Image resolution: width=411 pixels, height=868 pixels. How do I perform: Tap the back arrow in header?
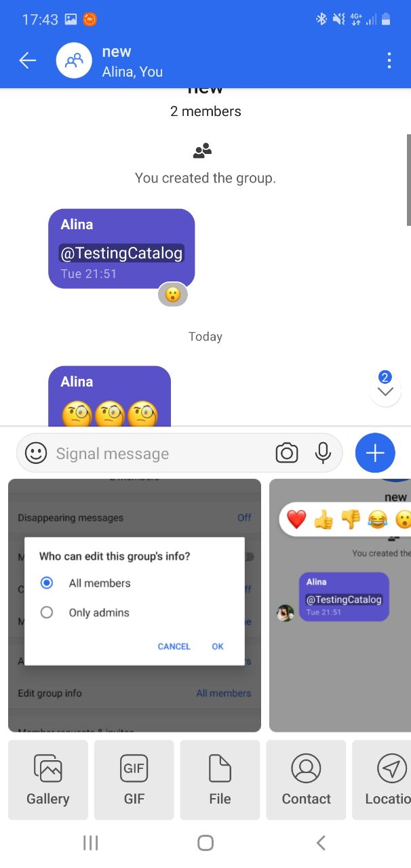[27, 60]
